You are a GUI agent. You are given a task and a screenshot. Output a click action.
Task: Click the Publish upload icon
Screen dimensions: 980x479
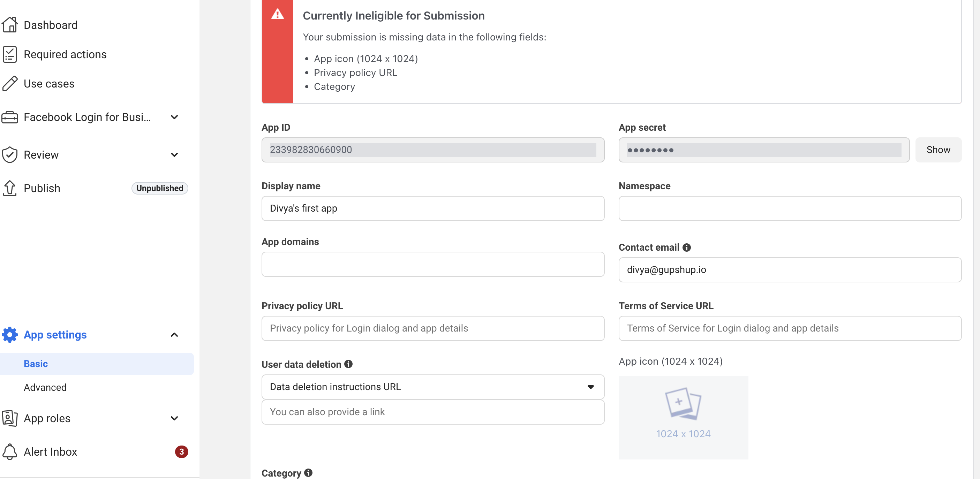click(x=10, y=188)
